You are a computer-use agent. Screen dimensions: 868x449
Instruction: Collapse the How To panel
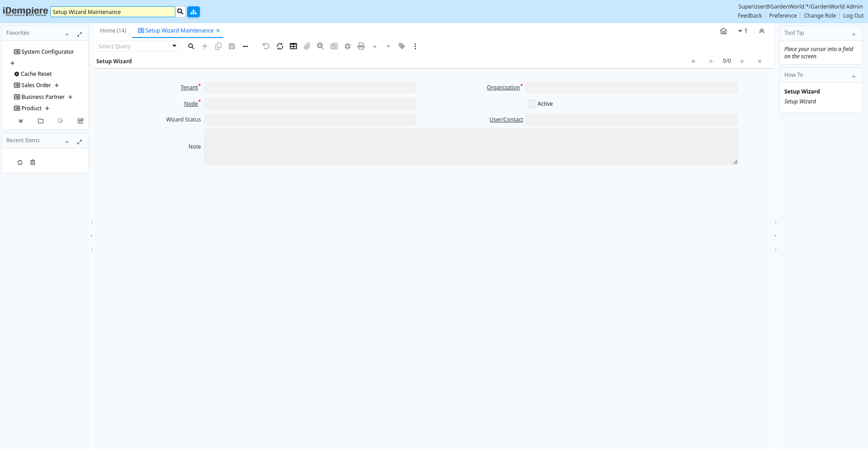(854, 76)
